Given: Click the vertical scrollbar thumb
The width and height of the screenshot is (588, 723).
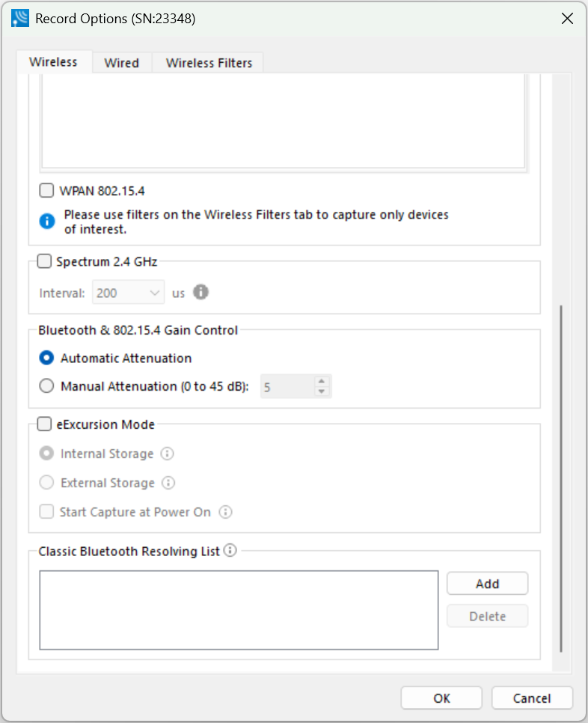Looking at the screenshot, I should pyautogui.click(x=561, y=478).
